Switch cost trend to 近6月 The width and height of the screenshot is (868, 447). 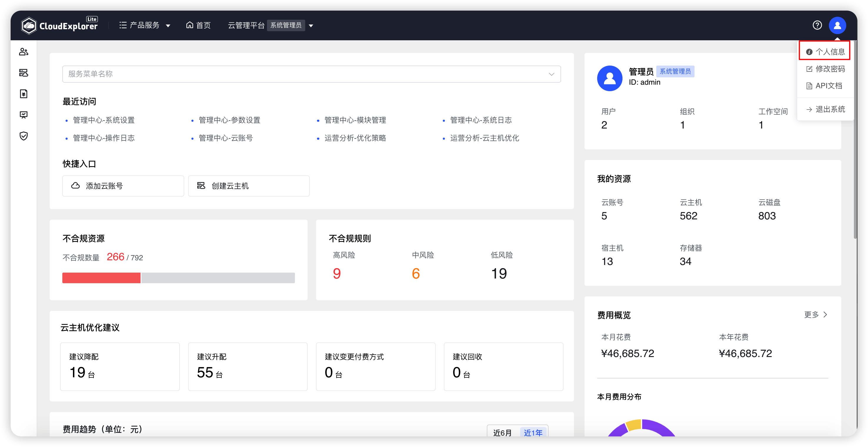503,433
